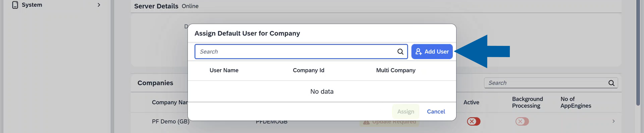The width and height of the screenshot is (644, 133).
Task: Click the User Name column header
Action: coord(224,70)
